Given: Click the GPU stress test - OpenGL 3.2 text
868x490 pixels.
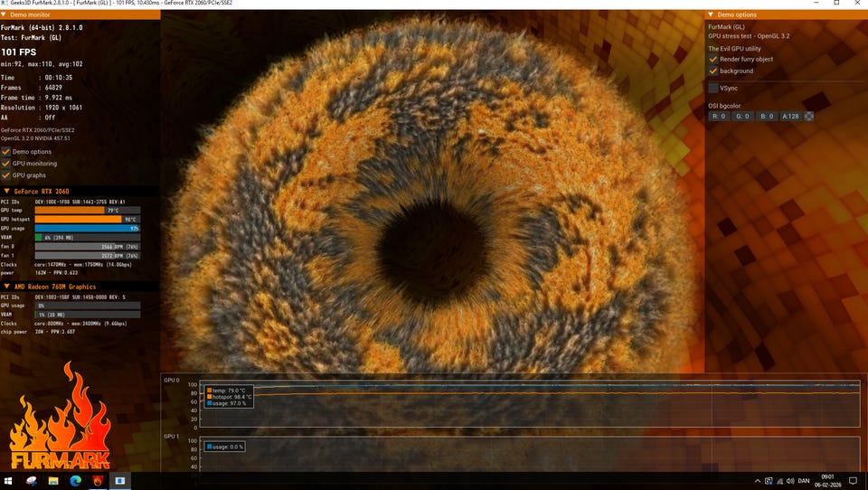Looking at the screenshot, I should [749, 36].
